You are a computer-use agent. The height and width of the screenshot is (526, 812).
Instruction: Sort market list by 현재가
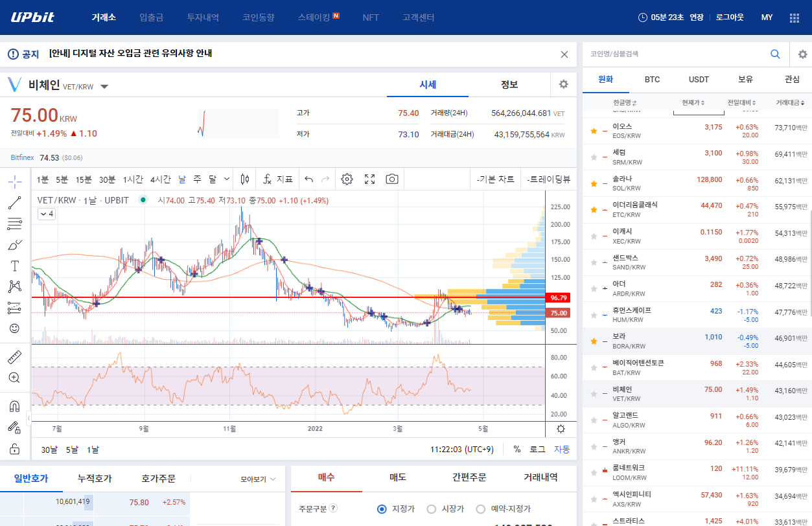[x=693, y=102]
